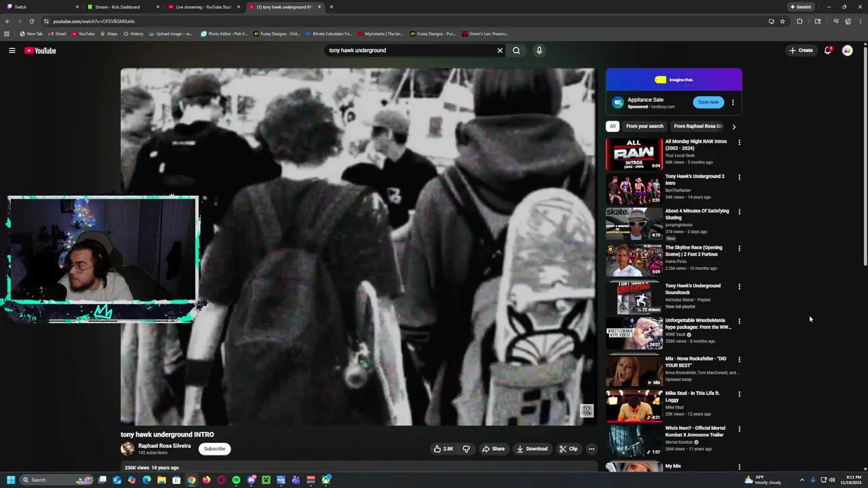The width and height of the screenshot is (868, 488).
Task: Open Chrome extensions puzzle icon
Action: 800,21
